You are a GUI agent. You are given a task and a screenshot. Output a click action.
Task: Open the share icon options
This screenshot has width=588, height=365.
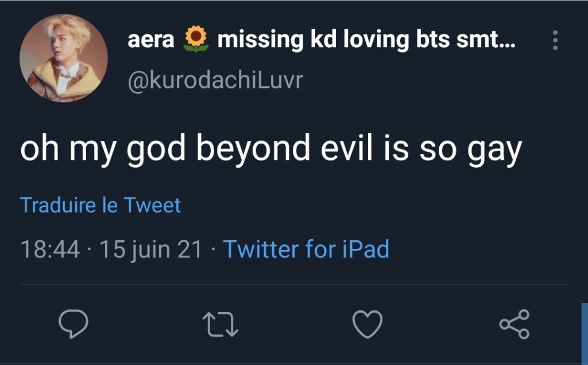tap(514, 324)
